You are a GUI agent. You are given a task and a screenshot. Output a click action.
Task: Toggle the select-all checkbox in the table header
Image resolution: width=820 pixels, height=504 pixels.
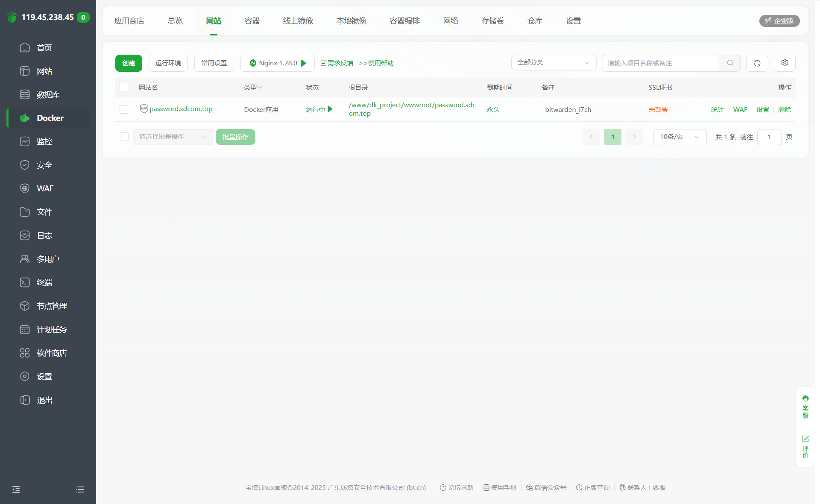click(124, 87)
